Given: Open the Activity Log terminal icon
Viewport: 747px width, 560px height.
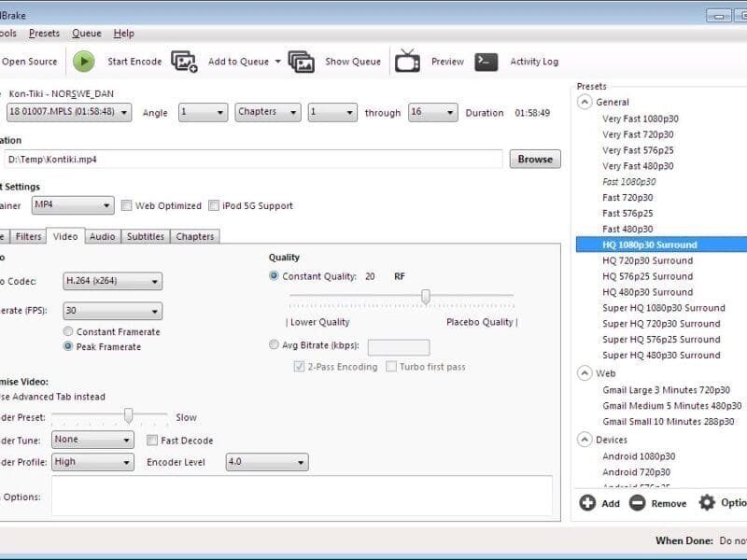Looking at the screenshot, I should [x=486, y=62].
